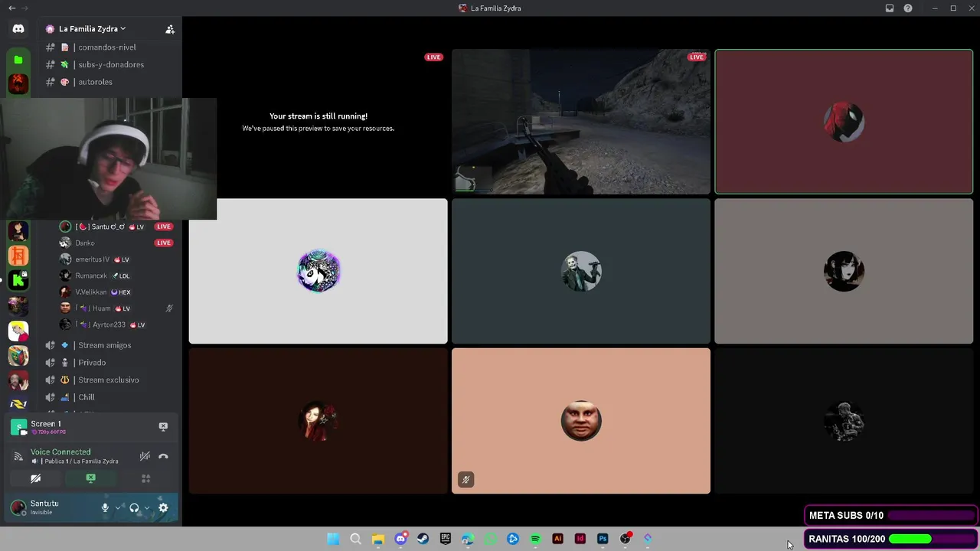
Task: Turn on camera in voice panel
Action: tap(35, 478)
